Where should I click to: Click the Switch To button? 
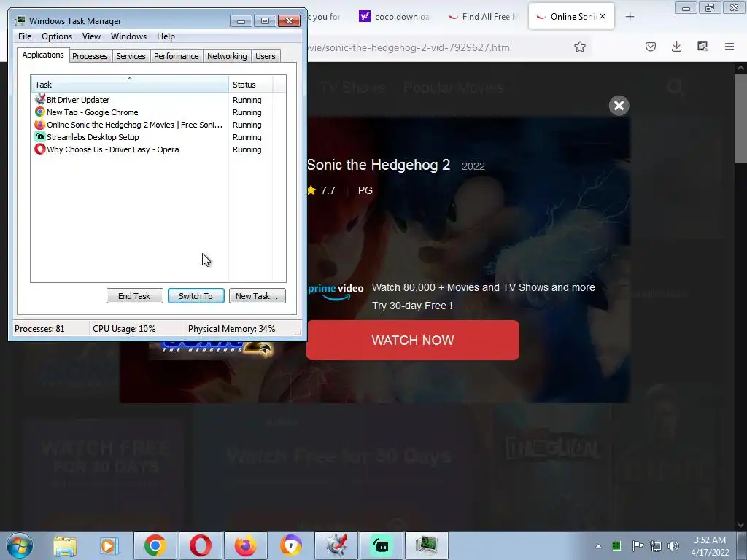pos(196,296)
